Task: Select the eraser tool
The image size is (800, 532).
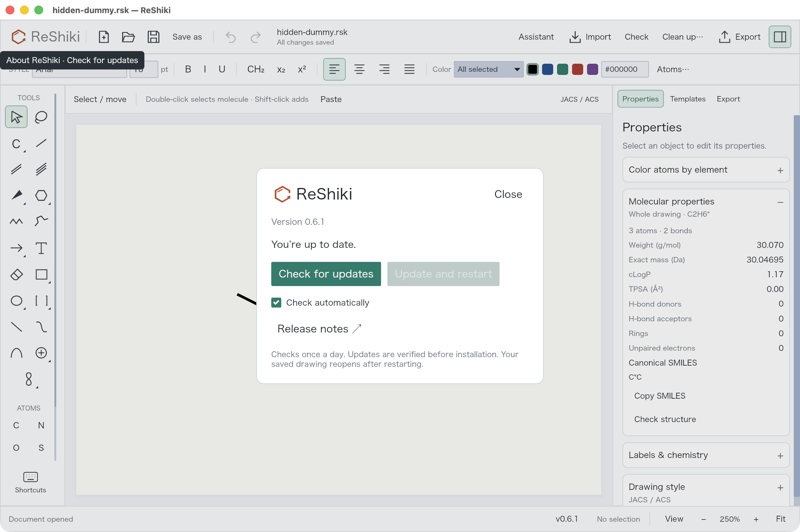Action: point(16,274)
